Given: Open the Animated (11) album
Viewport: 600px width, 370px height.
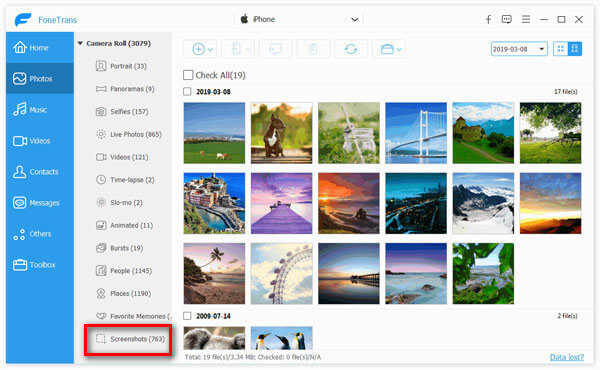Looking at the screenshot, I should pyautogui.click(x=124, y=225).
